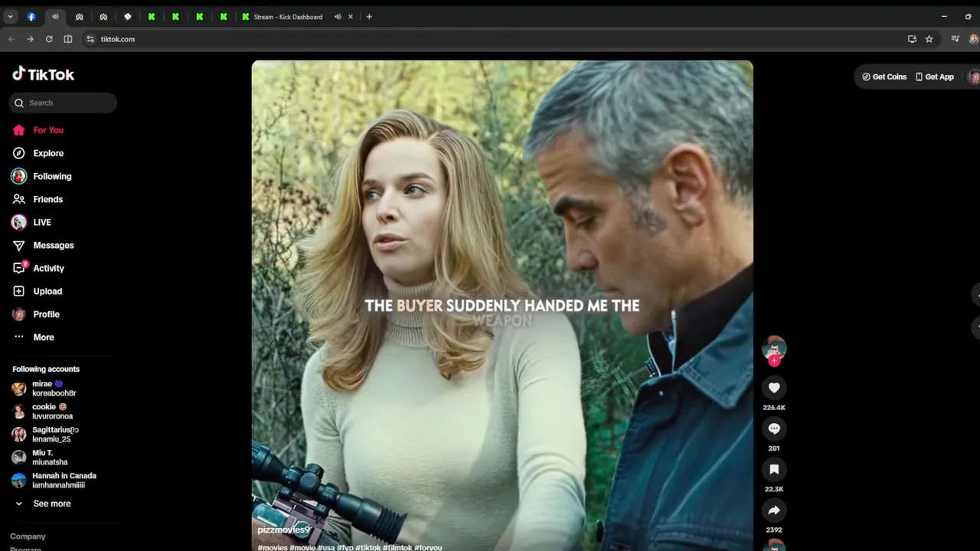Click the #movies hashtag
This screenshot has width=980, height=551.
(x=273, y=547)
